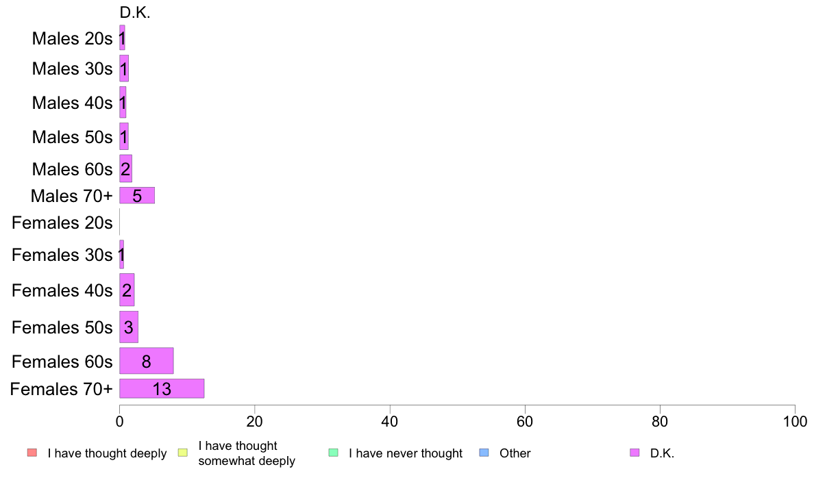
Task: Select the Females 50s bar labeled 3
Action: pyautogui.click(x=129, y=327)
